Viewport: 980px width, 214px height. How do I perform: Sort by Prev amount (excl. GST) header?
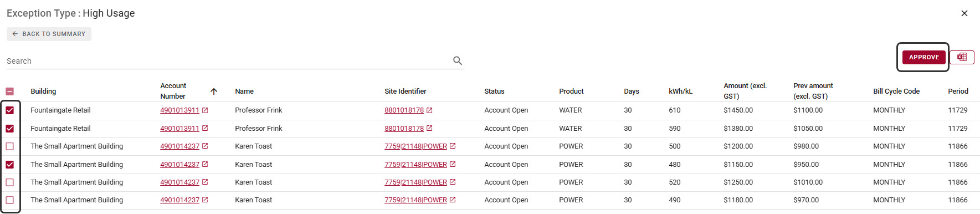point(813,91)
